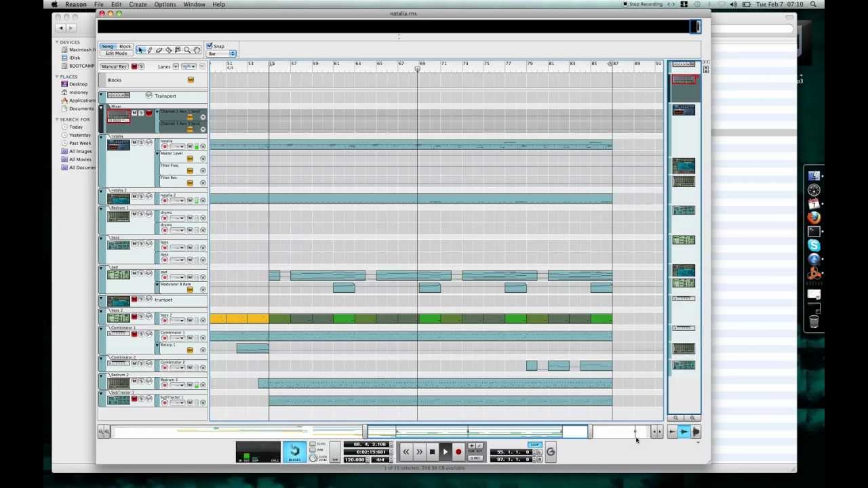Click the song position marker in ruler
The width and height of the screenshot is (868, 488).
point(417,68)
